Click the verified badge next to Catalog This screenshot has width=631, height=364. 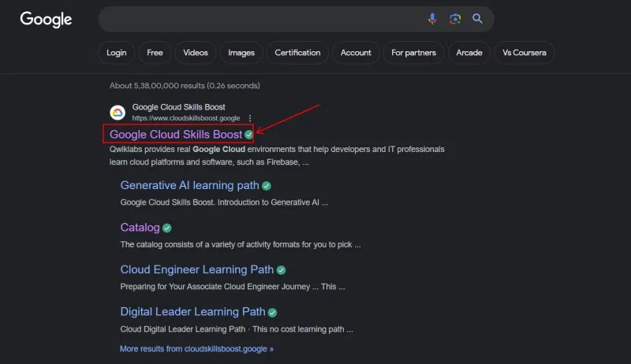[x=167, y=228]
